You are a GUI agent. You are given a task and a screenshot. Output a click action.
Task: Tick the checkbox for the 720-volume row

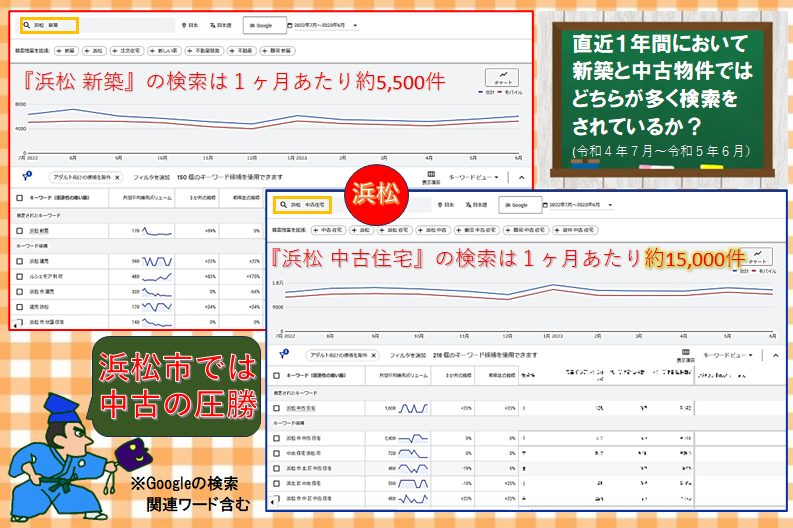coord(276,453)
